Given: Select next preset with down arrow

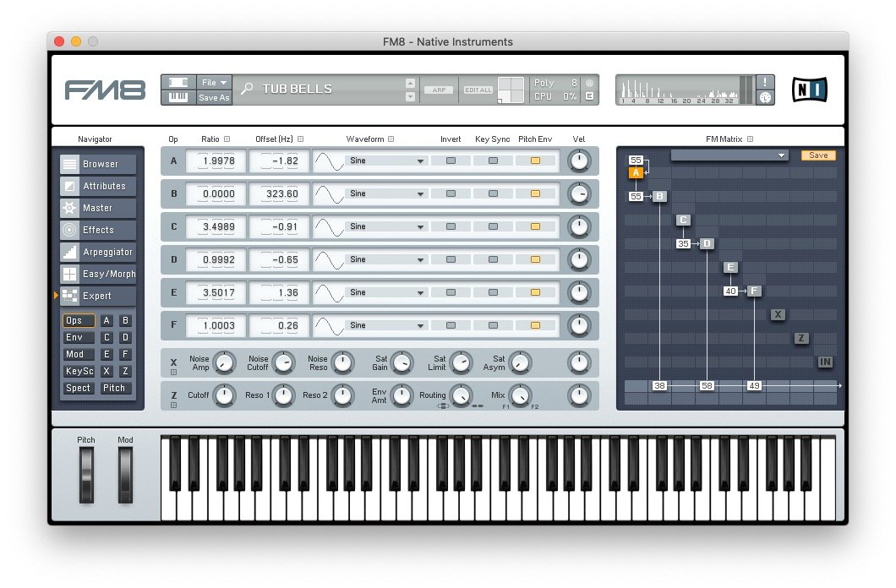Looking at the screenshot, I should 410,97.
